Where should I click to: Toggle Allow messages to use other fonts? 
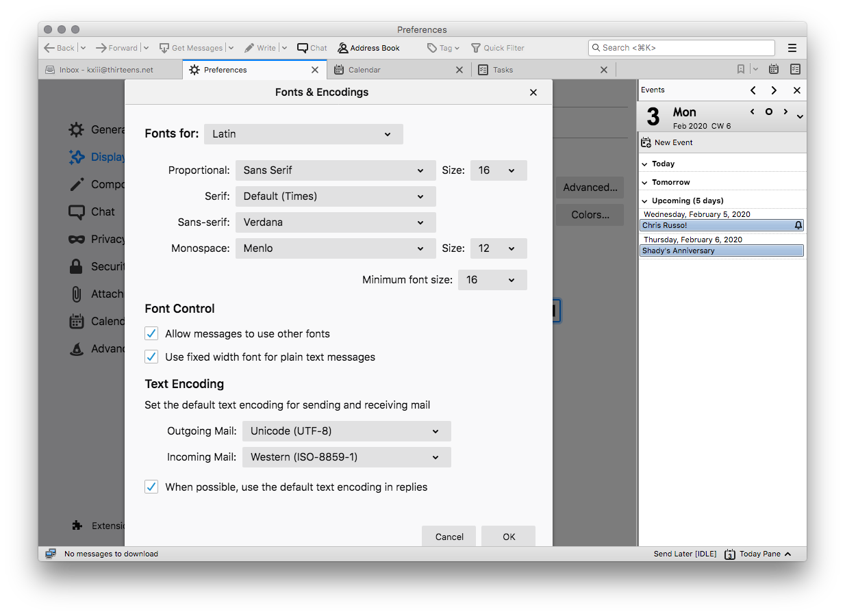click(x=151, y=333)
